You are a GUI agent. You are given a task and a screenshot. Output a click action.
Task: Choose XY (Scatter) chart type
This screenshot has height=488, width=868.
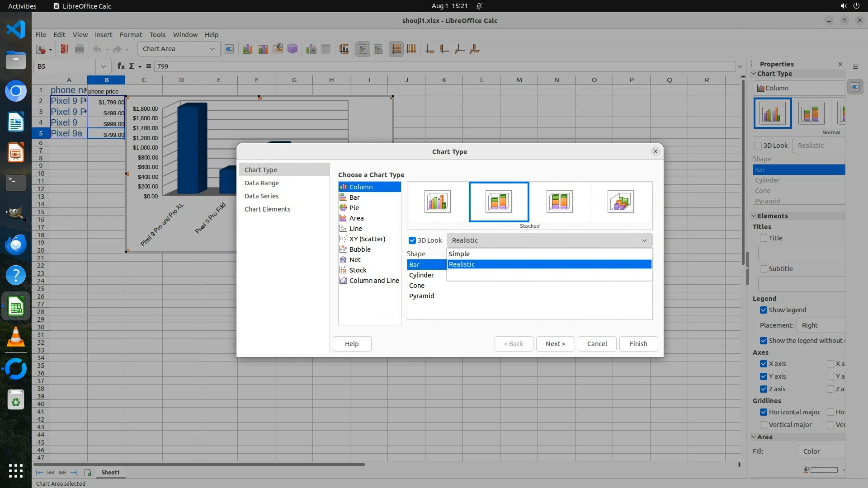pos(367,239)
